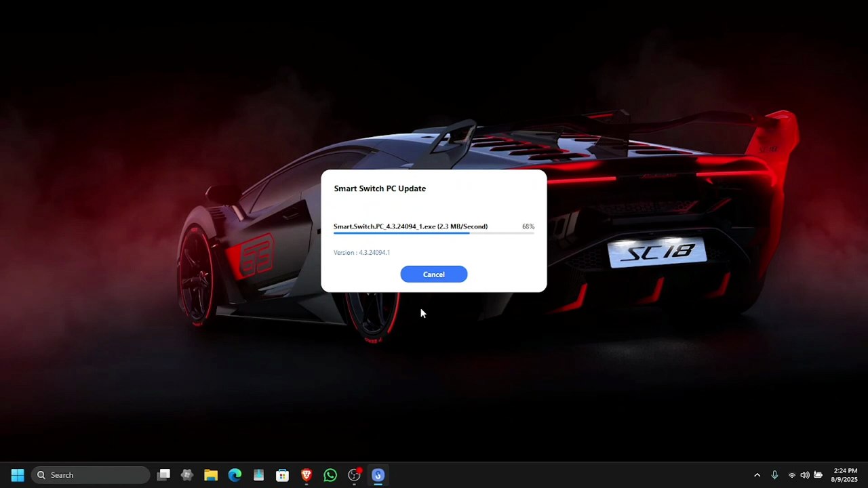Screen dimensions: 868x488
Task: Open WhatsApp from taskbar
Action: pyautogui.click(x=330, y=475)
